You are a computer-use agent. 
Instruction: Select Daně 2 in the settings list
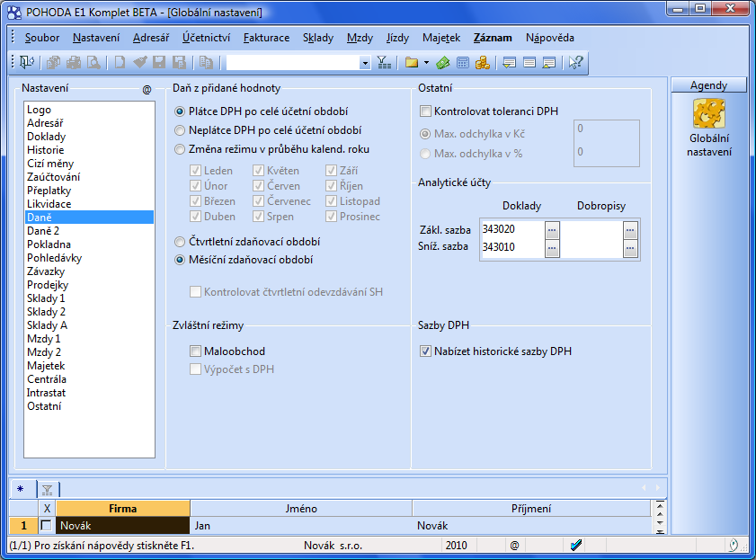[89, 231]
